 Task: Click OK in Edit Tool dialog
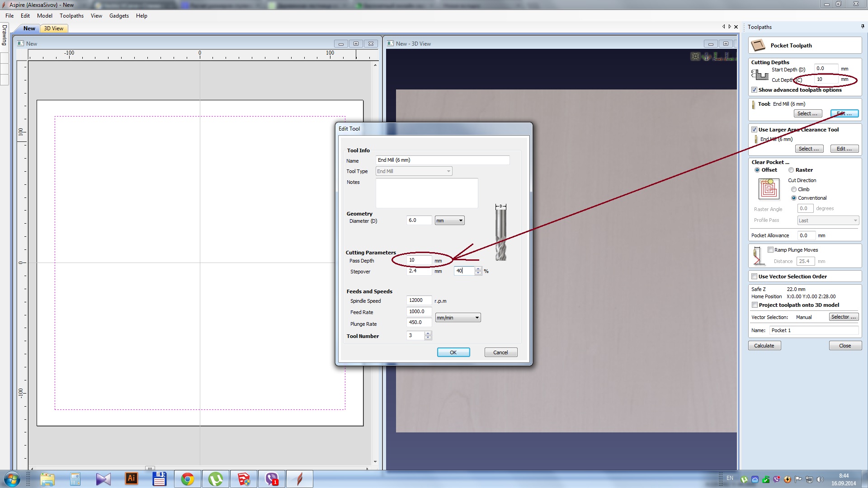[453, 352]
